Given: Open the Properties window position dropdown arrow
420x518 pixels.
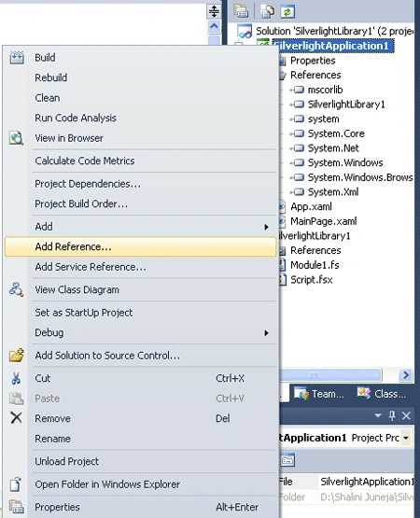Looking at the screenshot, I should (378, 415).
